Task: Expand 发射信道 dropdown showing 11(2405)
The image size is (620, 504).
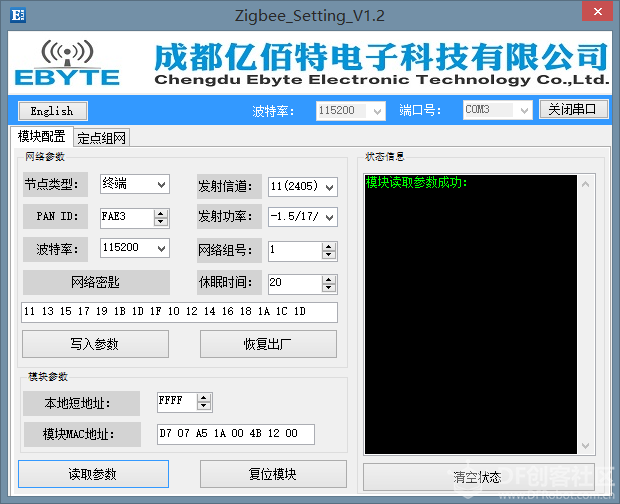Action: point(302,187)
